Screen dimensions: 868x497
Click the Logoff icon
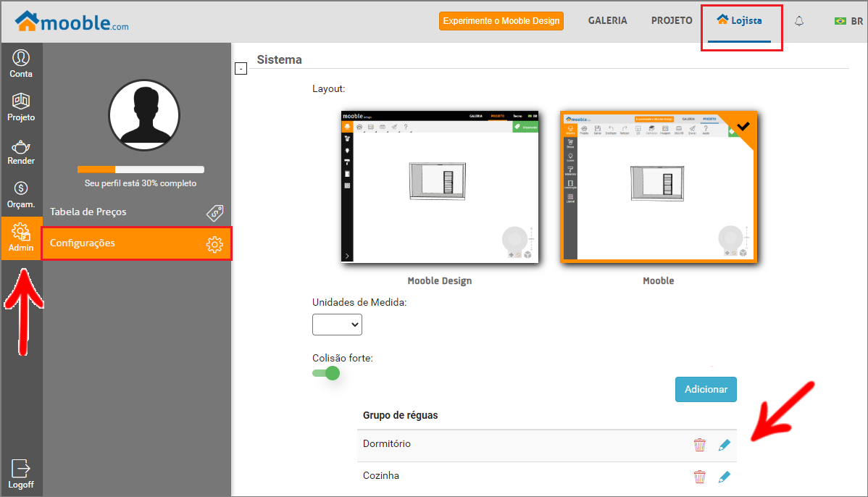[x=21, y=474]
